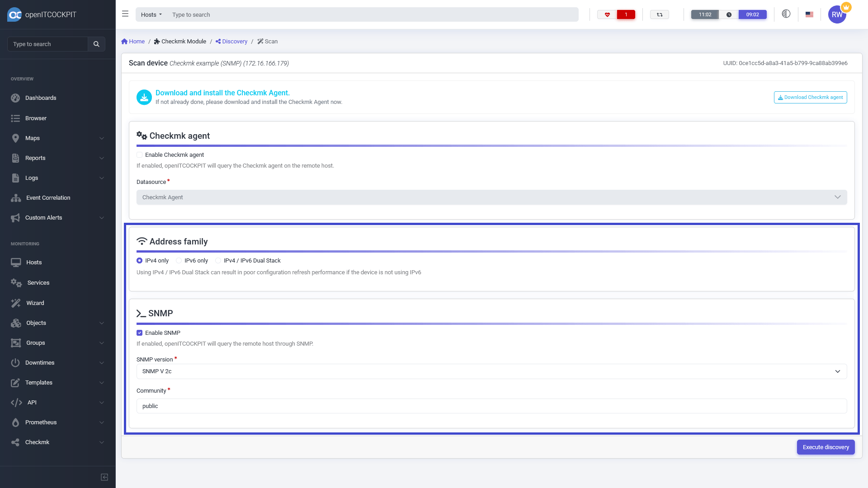Screen dimensions: 868x488
Task: Click the Hosts monitor icon
Action: click(16, 263)
